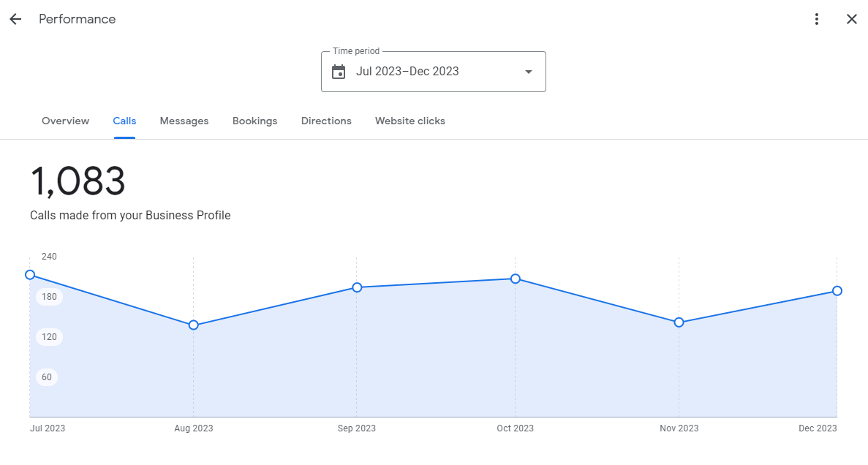Open the Messages tab

pyautogui.click(x=184, y=121)
